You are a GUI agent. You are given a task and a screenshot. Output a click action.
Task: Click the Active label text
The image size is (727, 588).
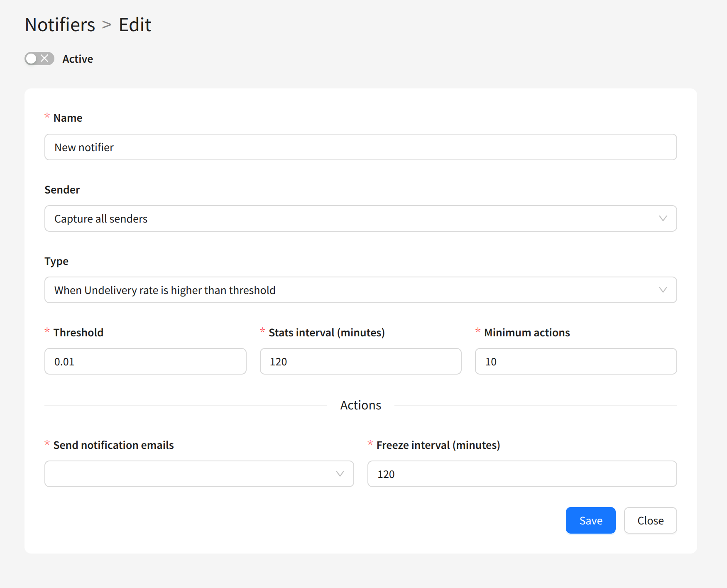coord(78,59)
